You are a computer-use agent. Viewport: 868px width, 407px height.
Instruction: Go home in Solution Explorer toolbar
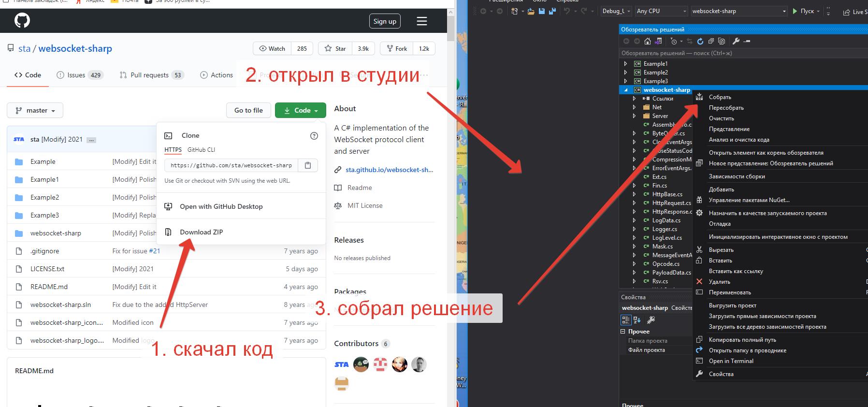648,42
